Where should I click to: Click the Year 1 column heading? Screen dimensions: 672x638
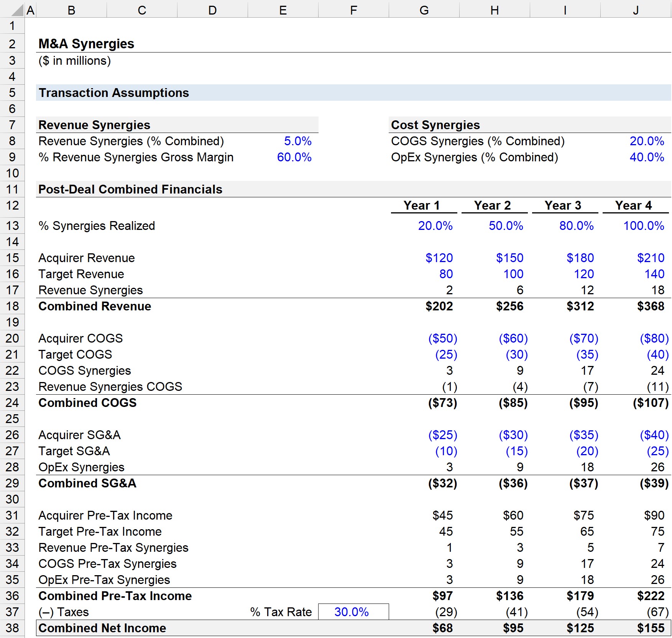pos(422,205)
